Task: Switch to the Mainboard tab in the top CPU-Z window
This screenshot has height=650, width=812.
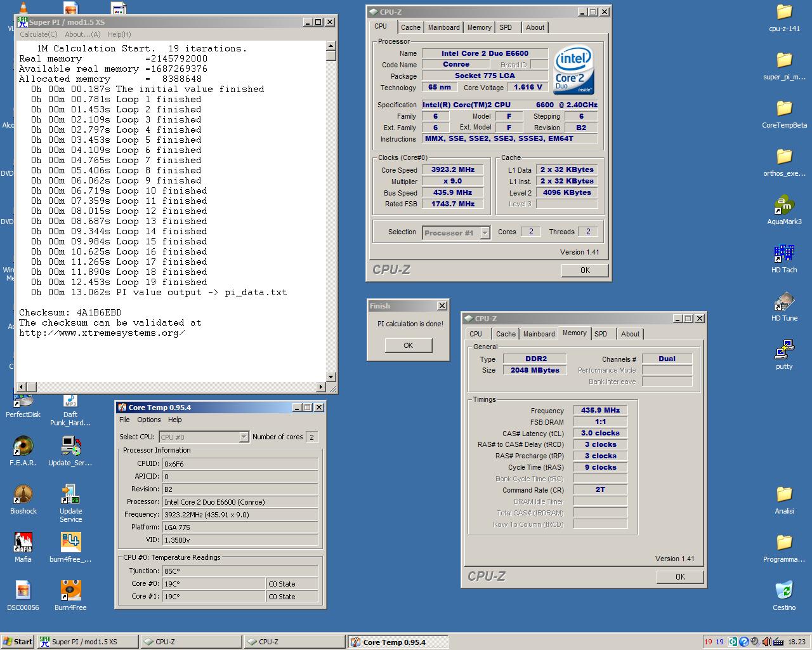Action: pyautogui.click(x=444, y=27)
